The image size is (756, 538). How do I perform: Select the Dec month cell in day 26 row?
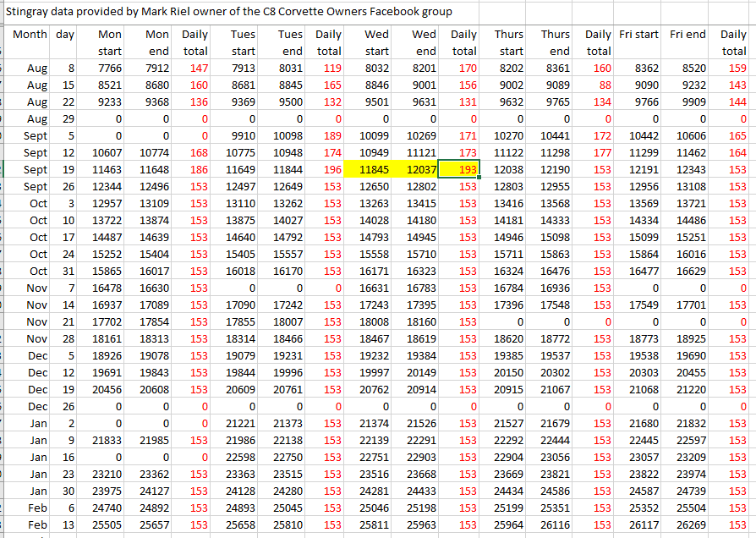pos(37,406)
